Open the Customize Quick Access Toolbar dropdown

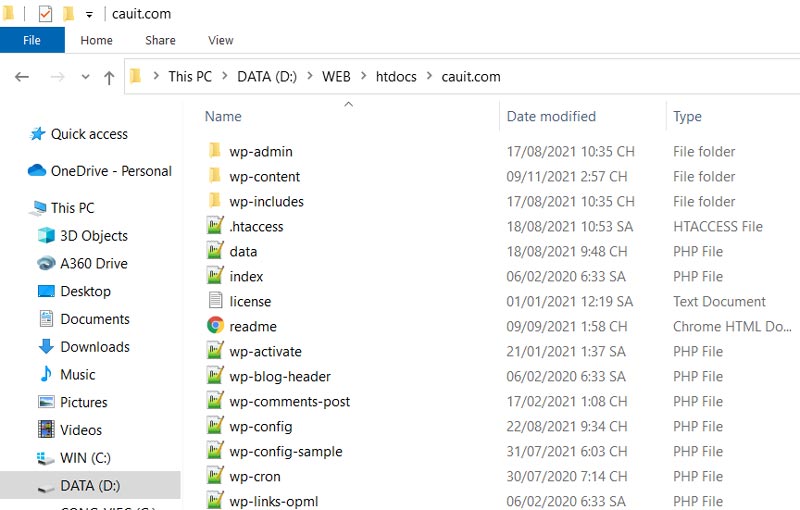click(89, 15)
